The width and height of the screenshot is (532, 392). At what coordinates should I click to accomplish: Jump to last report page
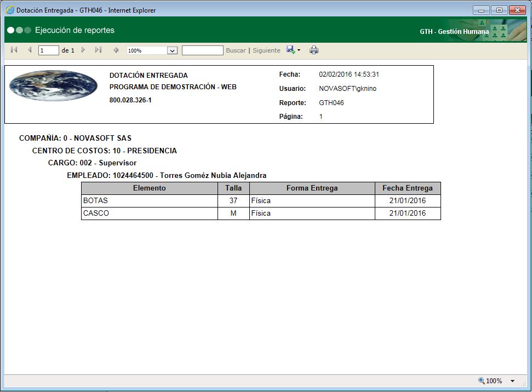[99, 50]
